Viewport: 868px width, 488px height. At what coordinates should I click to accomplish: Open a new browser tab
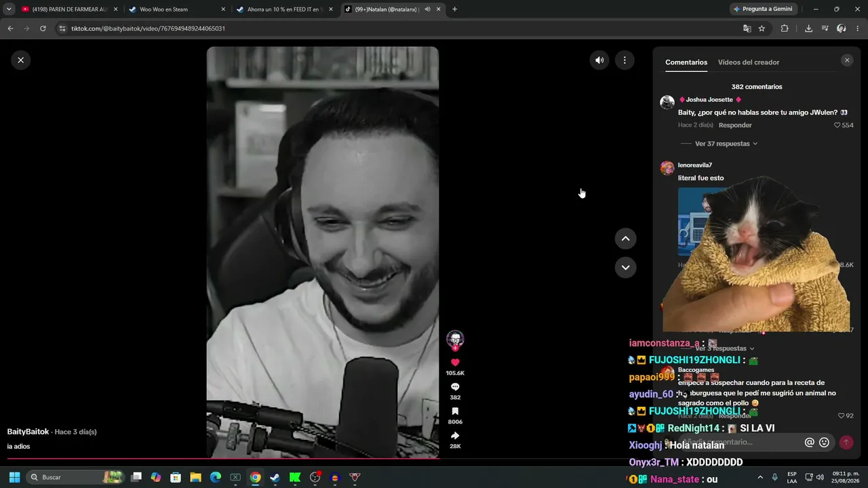(454, 9)
